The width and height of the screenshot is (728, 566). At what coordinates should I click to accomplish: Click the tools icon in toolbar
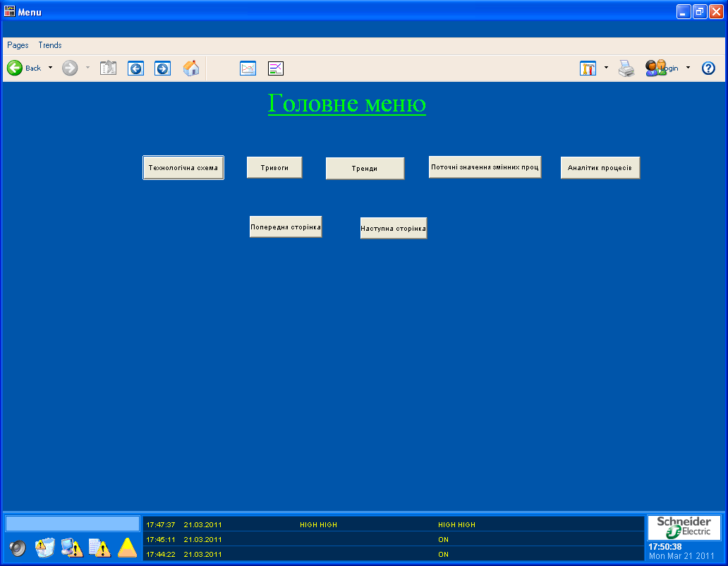click(588, 68)
